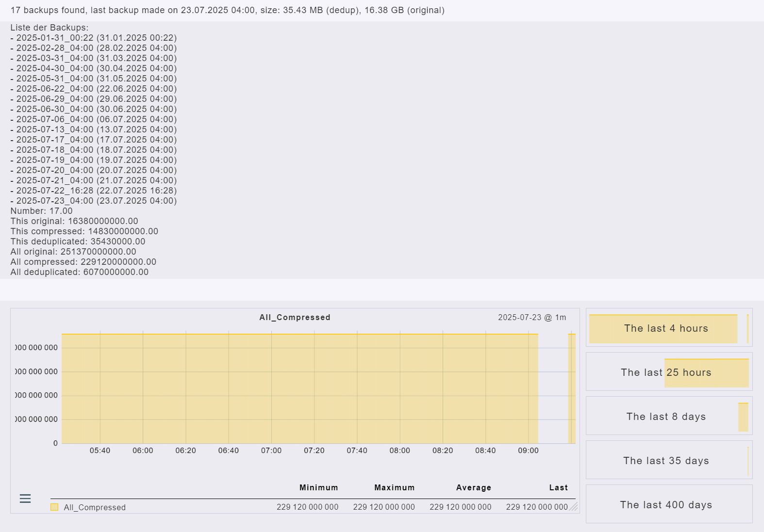The width and height of the screenshot is (764, 532).
Task: Click the Maximum column header
Action: pyautogui.click(x=394, y=488)
